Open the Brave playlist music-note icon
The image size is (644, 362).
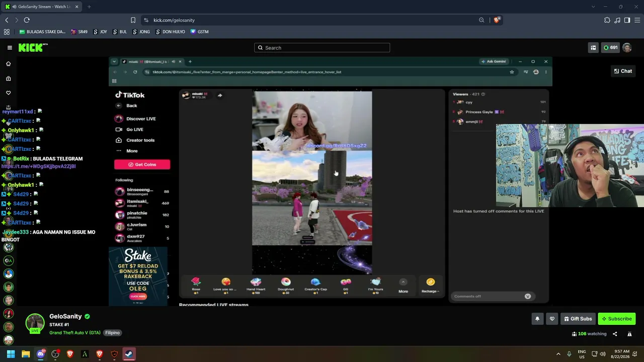[617, 20]
